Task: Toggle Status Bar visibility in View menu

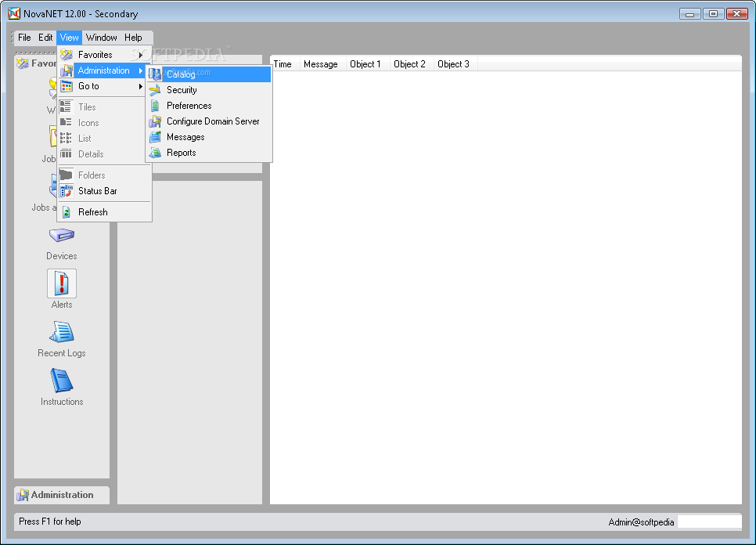Action: pos(105,191)
